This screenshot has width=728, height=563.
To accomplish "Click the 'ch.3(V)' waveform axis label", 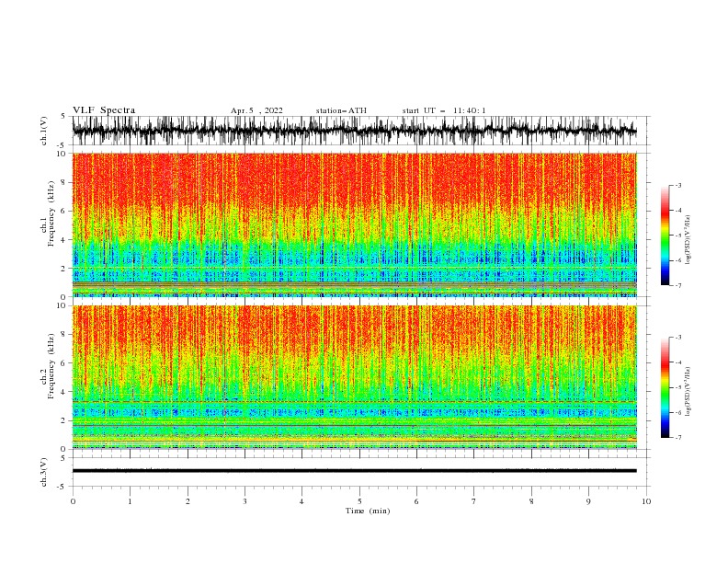I will (44, 472).
